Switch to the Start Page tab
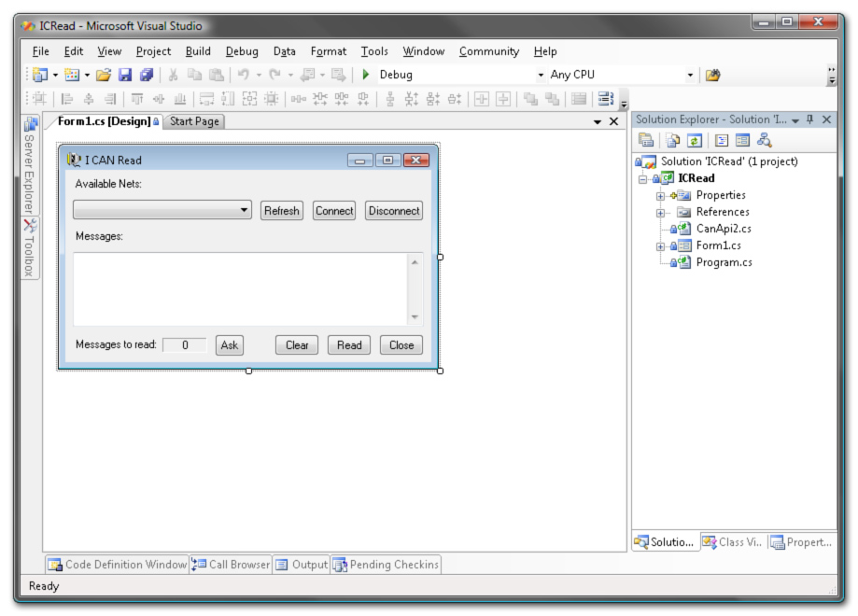Screen dimensions: 858x616 click(x=194, y=121)
